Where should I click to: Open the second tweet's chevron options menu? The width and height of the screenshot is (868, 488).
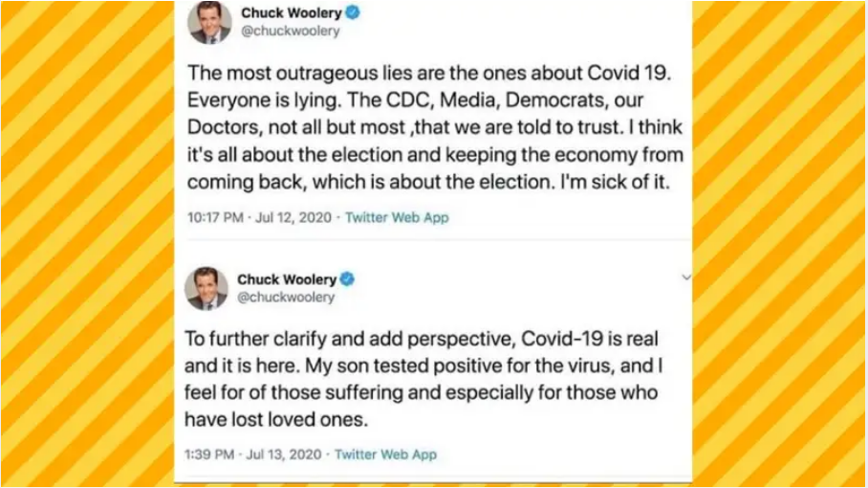(685, 277)
